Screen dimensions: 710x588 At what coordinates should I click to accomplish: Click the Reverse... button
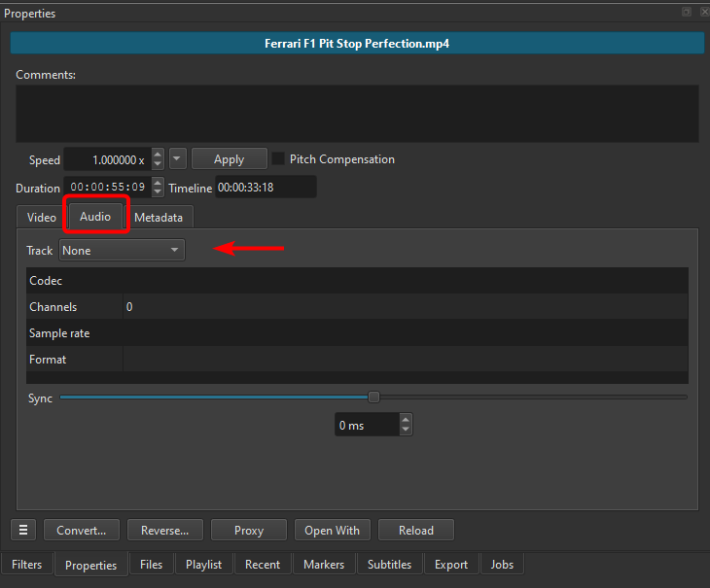pyautogui.click(x=164, y=531)
